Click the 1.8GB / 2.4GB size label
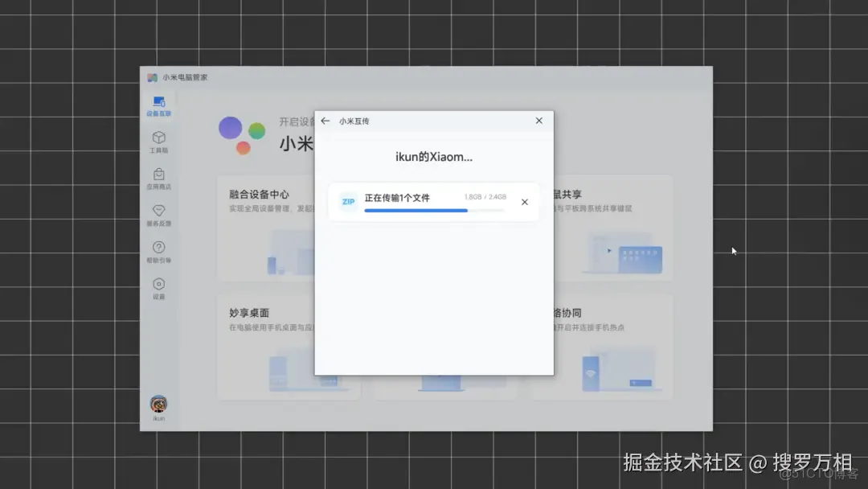The width and height of the screenshot is (868, 489). pyautogui.click(x=485, y=197)
